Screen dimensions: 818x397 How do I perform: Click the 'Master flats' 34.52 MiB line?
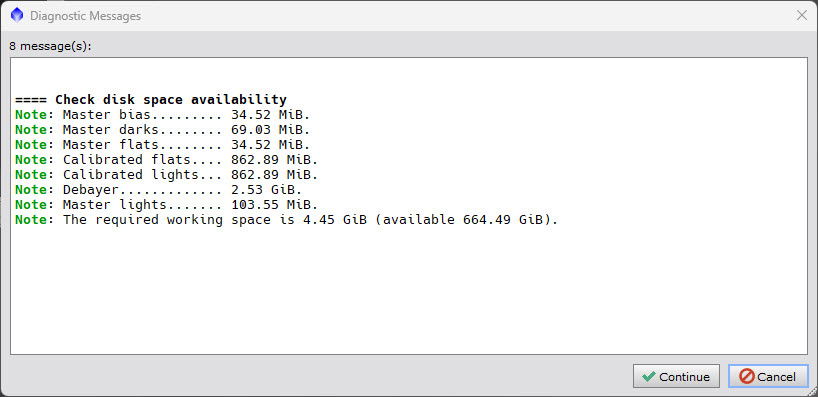(163, 145)
